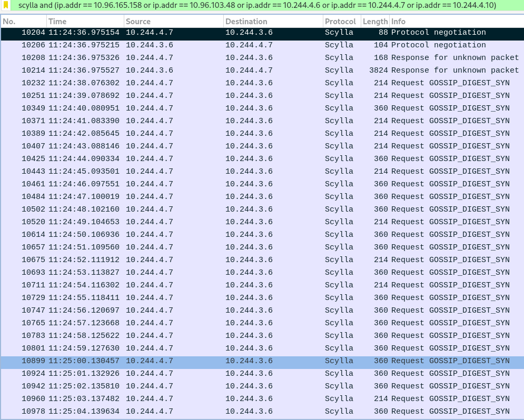Sort by the Info column header

(457, 22)
